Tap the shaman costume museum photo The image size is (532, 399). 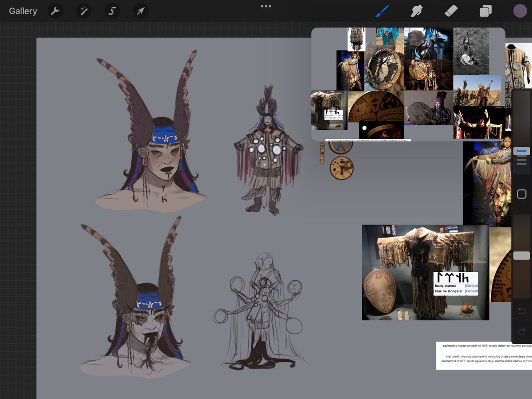coord(425,272)
